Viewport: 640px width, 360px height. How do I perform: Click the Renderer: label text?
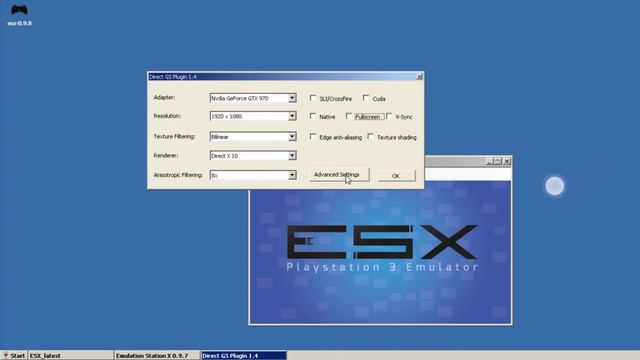[166, 156]
